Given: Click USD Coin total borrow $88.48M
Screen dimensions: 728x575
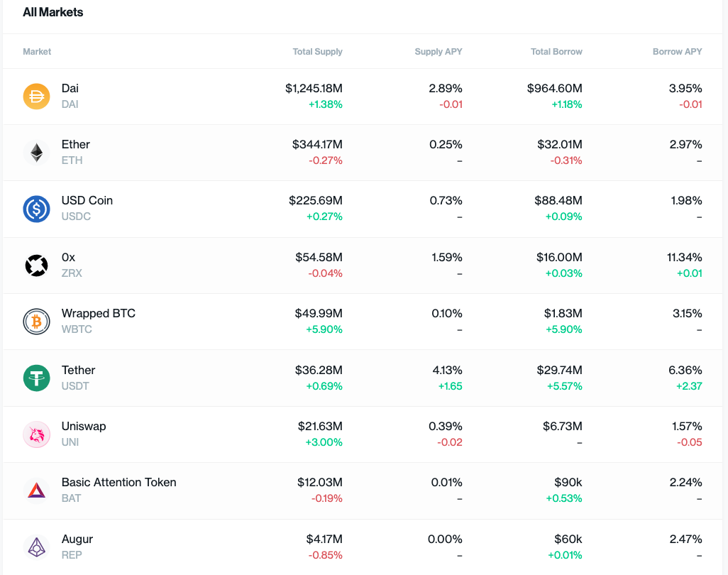Looking at the screenshot, I should pyautogui.click(x=558, y=201).
